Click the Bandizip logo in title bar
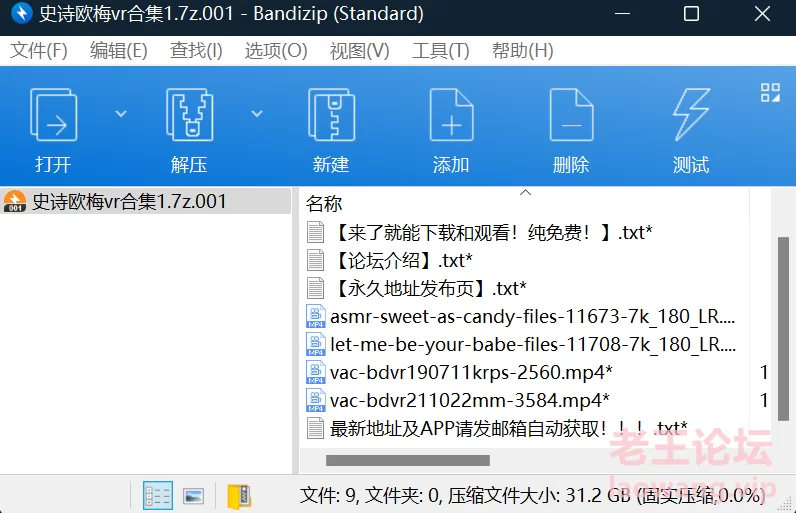Viewport: 796px width, 513px height. click(x=21, y=14)
